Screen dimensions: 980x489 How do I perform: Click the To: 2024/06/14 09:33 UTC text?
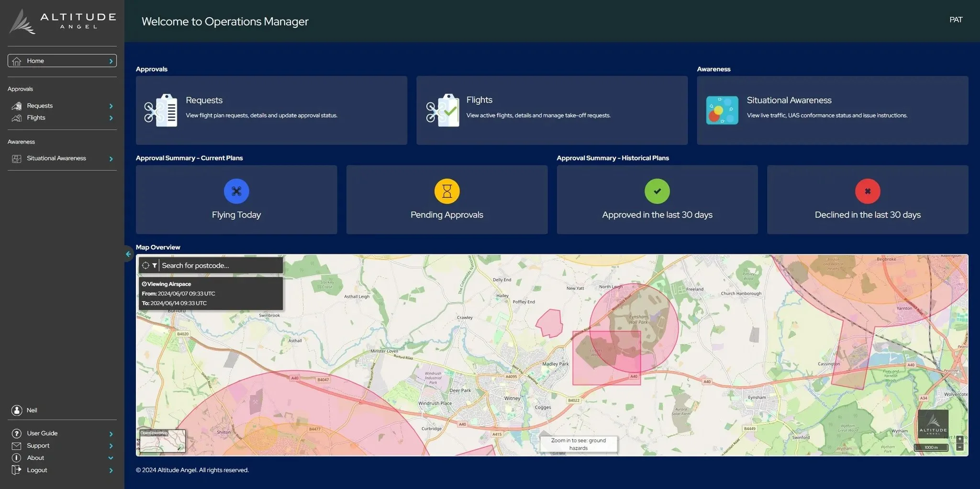point(174,303)
